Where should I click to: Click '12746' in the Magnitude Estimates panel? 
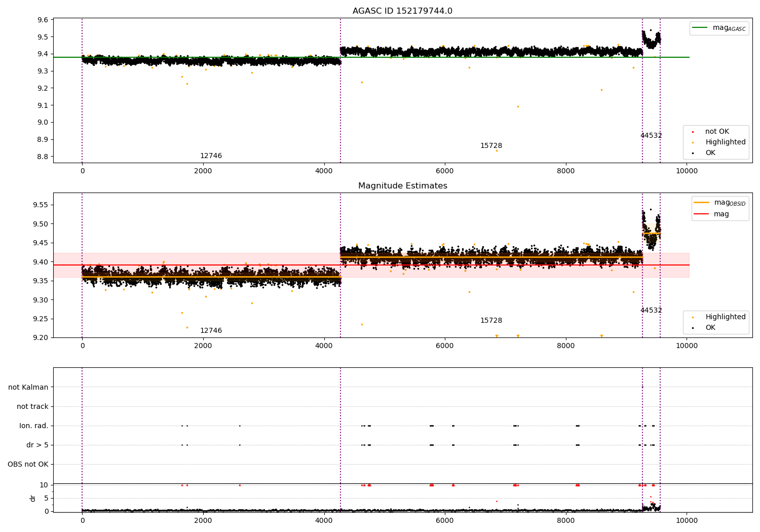pos(211,331)
